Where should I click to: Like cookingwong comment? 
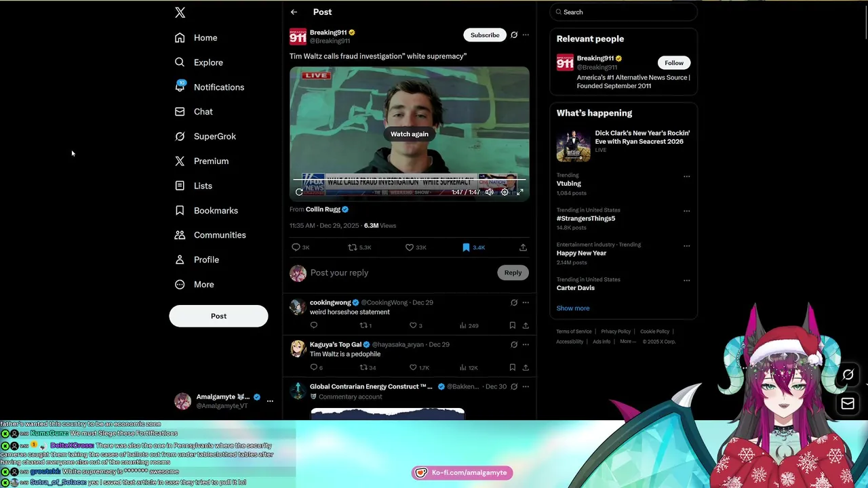coord(416,325)
